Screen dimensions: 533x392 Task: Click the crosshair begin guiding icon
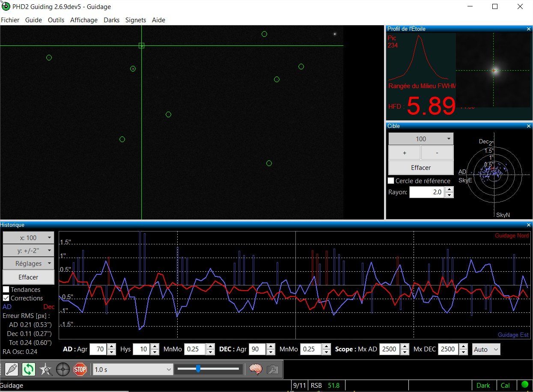point(63,369)
